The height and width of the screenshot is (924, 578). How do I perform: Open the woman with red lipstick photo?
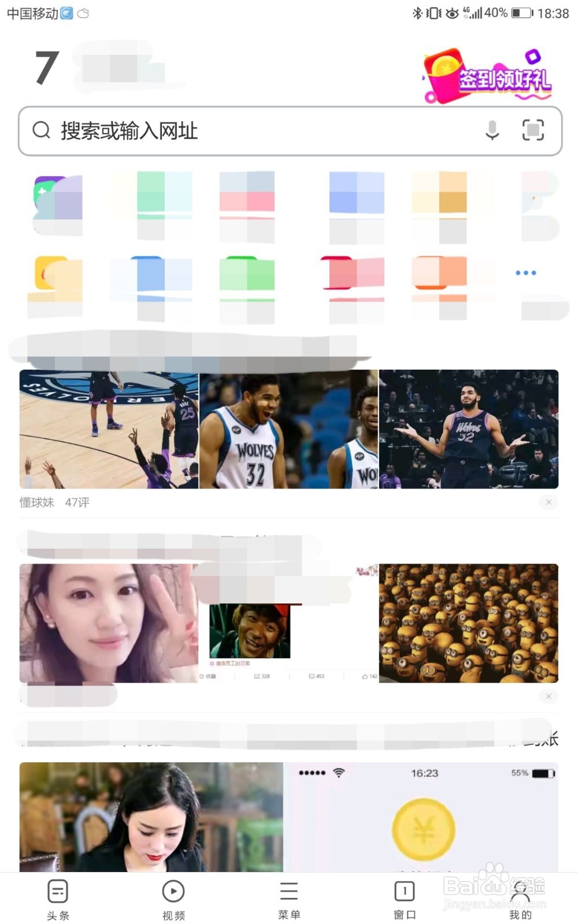[151, 817]
